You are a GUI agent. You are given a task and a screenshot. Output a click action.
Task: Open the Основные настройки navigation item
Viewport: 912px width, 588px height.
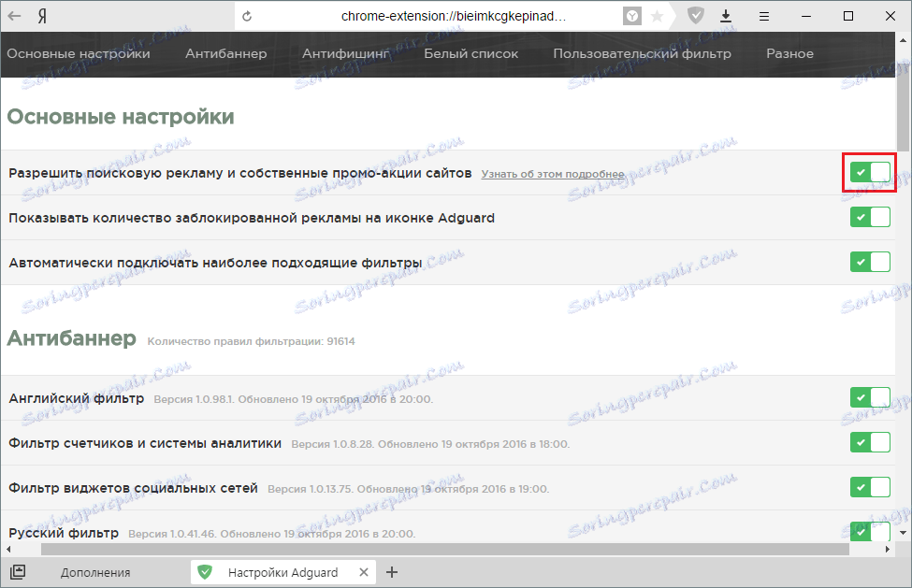pyautogui.click(x=79, y=53)
